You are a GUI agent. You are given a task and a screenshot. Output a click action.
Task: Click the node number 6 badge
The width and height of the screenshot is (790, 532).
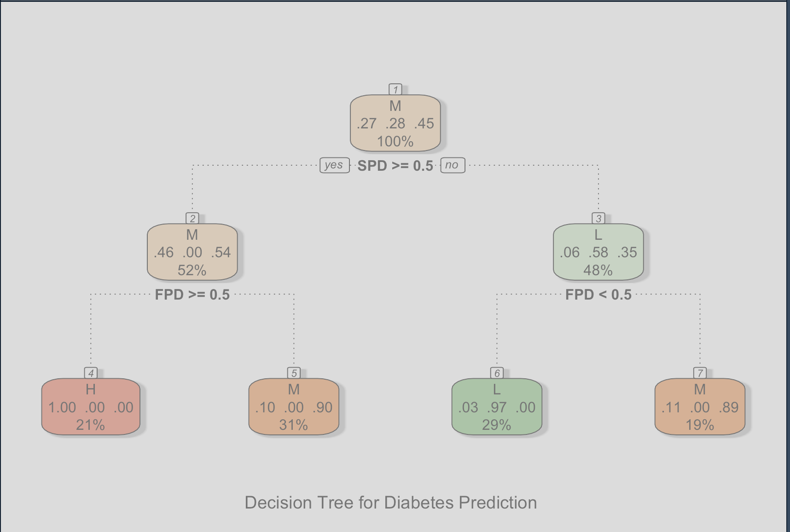[x=497, y=373]
